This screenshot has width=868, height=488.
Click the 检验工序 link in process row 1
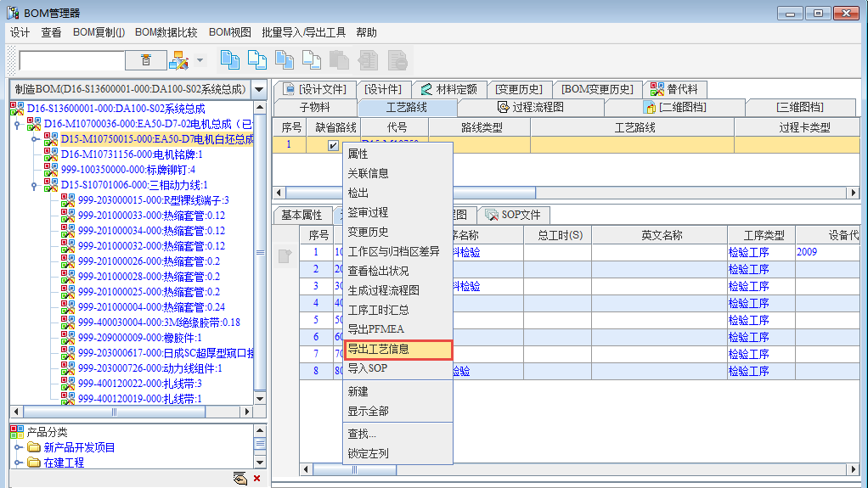(748, 252)
